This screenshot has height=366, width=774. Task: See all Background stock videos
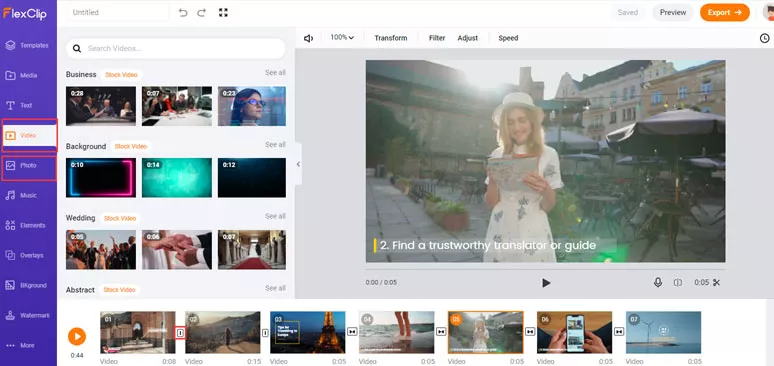point(275,145)
